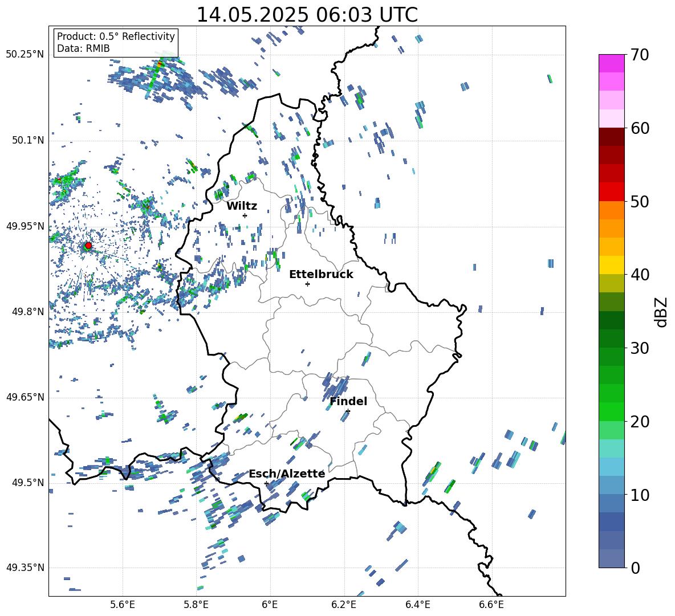The image size is (675, 616).
Task: Click the colorbar tick label 50
Action: coord(640,201)
